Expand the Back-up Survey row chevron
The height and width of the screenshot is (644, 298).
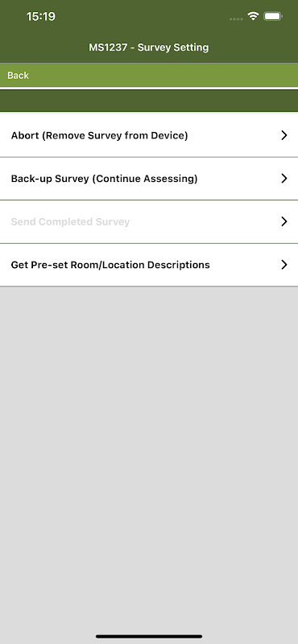[x=284, y=178]
